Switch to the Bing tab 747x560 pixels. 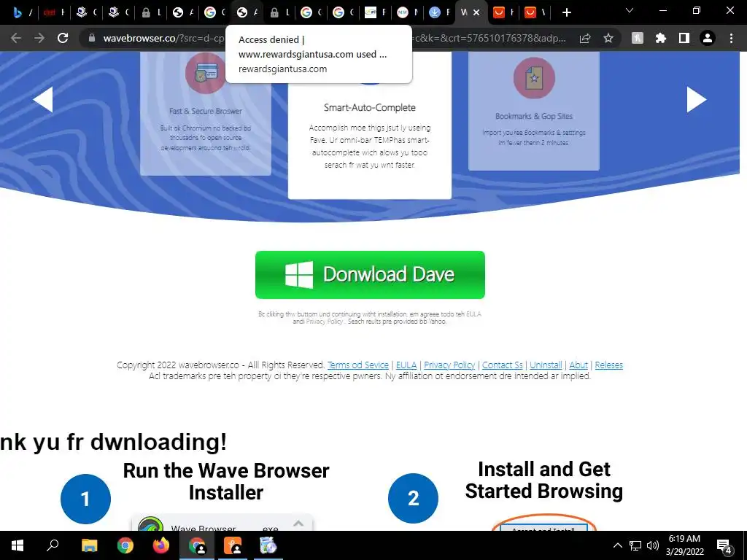tap(23, 13)
